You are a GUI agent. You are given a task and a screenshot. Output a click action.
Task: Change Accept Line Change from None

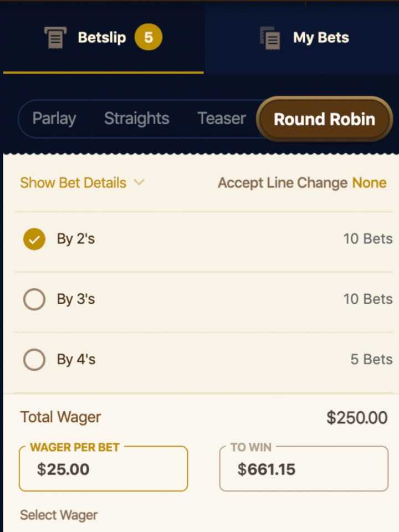[x=369, y=183]
